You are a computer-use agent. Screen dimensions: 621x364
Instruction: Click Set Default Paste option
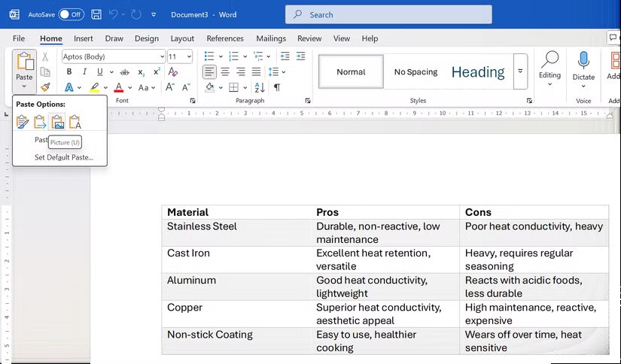pos(63,157)
